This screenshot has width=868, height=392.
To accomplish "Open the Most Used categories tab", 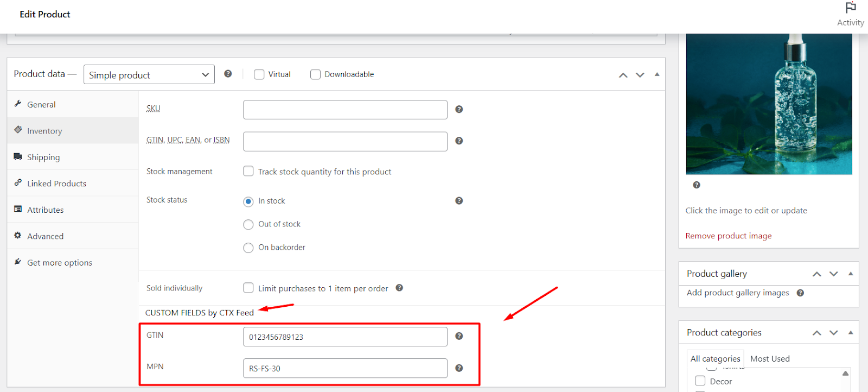I will tap(769, 359).
